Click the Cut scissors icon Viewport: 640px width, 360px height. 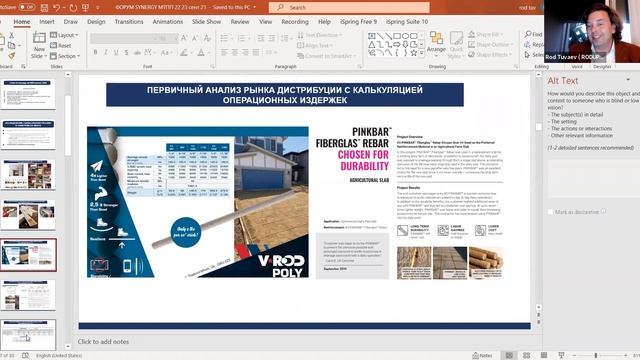[x=11, y=36]
